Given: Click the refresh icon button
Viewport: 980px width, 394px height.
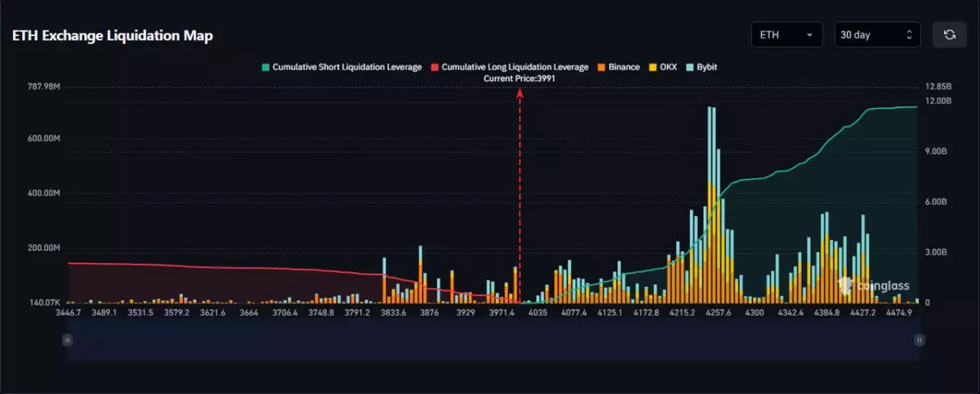Looking at the screenshot, I should (949, 34).
